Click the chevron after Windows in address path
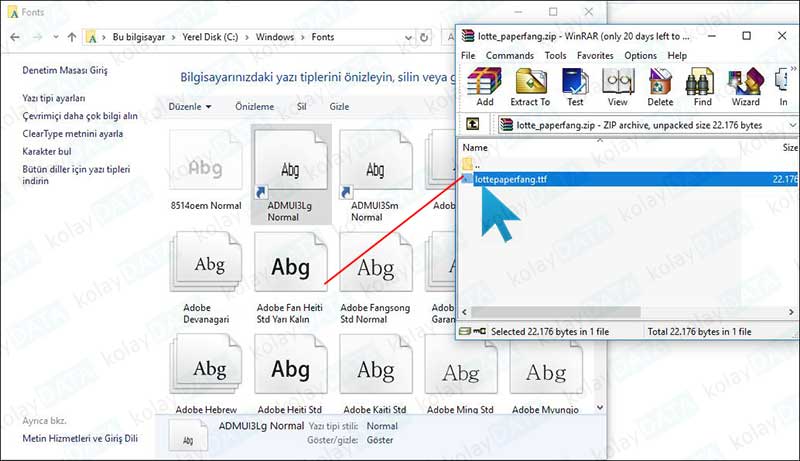The height and width of the screenshot is (461, 800). [303, 37]
